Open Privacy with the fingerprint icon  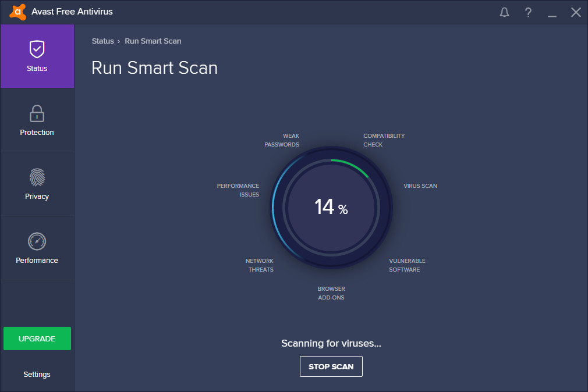pos(37,178)
